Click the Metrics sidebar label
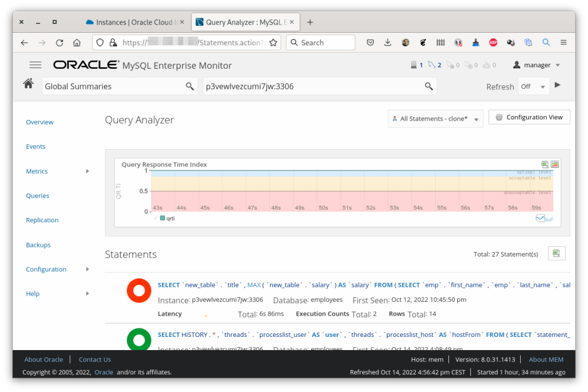This screenshot has width=588, height=392. coord(37,171)
